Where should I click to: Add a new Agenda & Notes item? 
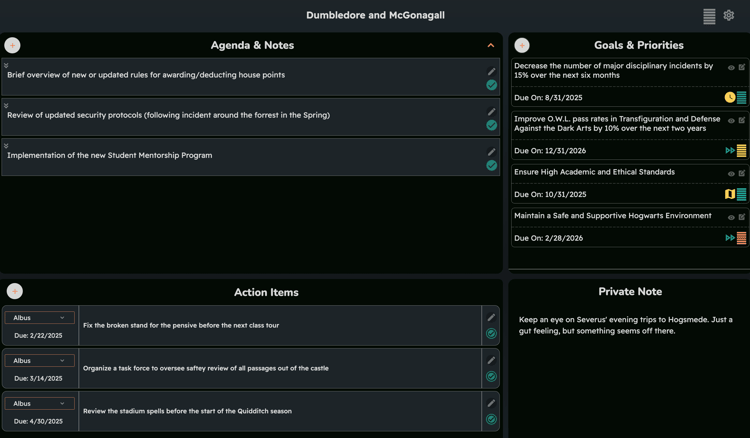pyautogui.click(x=12, y=45)
